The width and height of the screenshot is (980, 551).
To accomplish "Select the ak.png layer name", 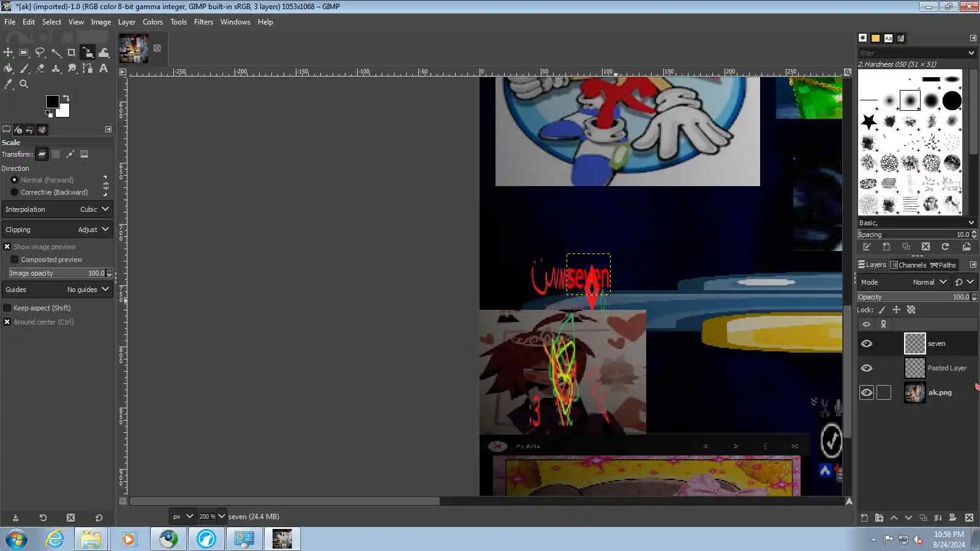I will pyautogui.click(x=940, y=393).
